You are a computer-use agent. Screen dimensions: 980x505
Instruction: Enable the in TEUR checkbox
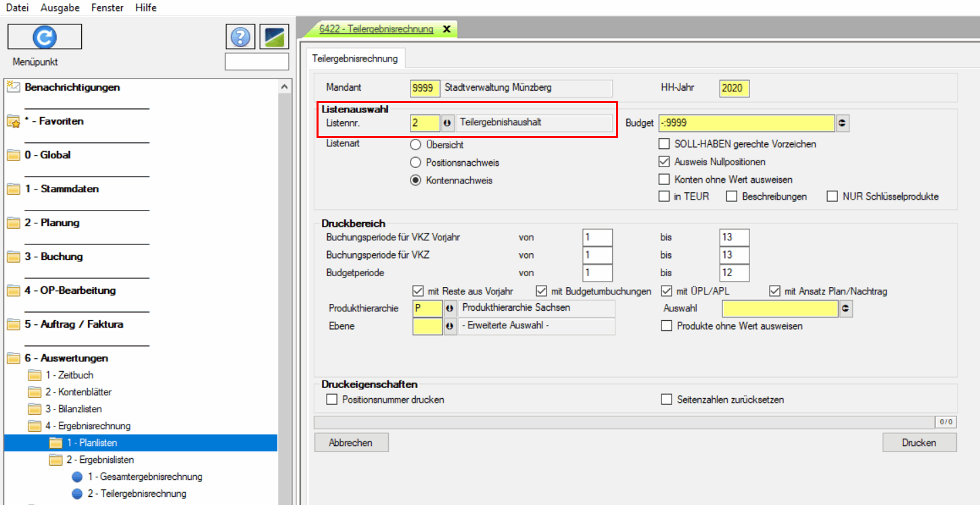664,196
